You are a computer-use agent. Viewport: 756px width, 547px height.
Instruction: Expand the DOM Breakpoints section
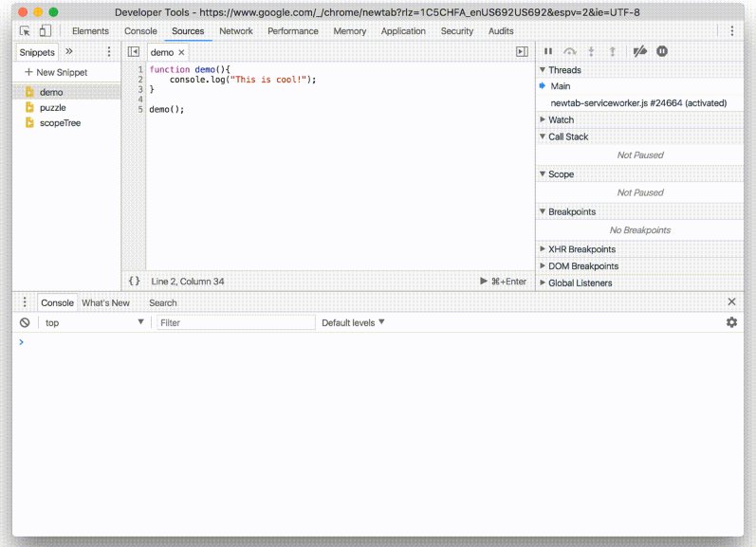pos(543,266)
